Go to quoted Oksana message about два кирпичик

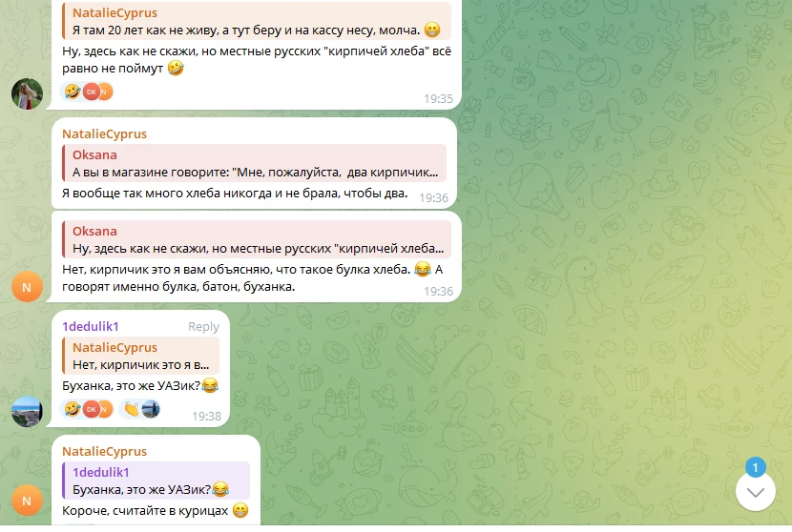pyautogui.click(x=254, y=163)
